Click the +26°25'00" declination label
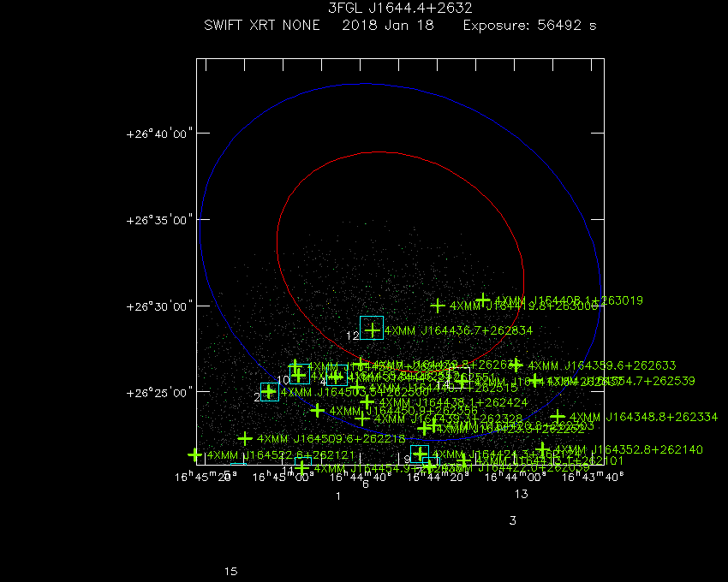728x582 pixels. tap(159, 393)
